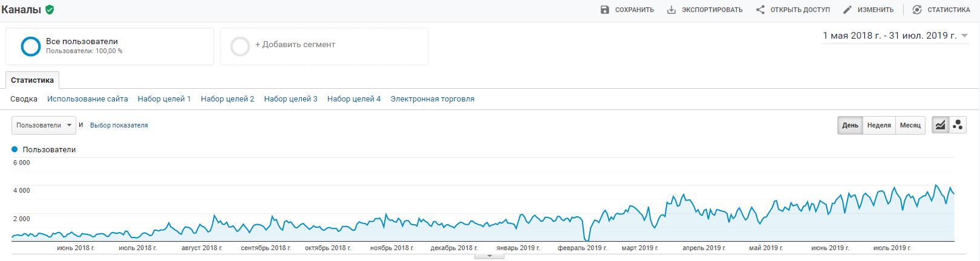Click the Статистика insights icon
980x261 pixels.
(917, 10)
